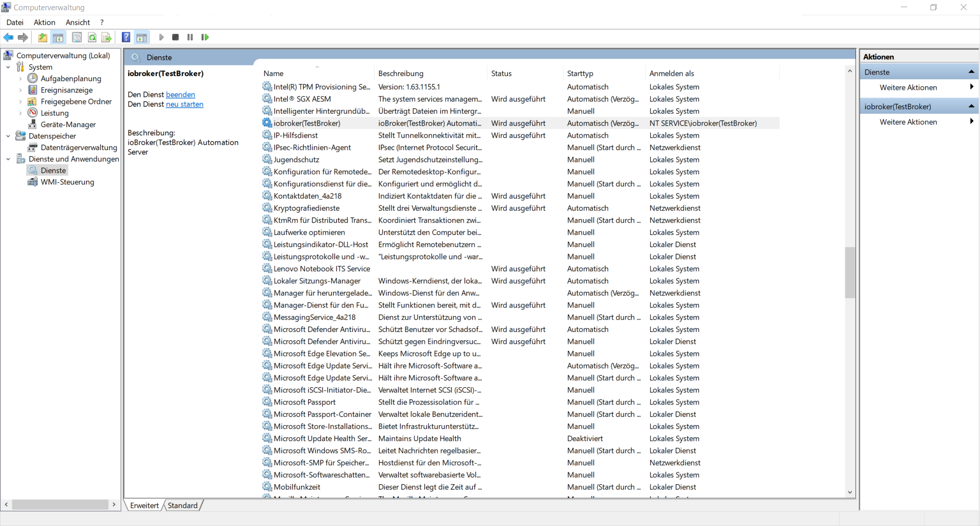Click the Ereignisanzeige icon in the tree
The width and height of the screenshot is (980, 526).
point(33,90)
